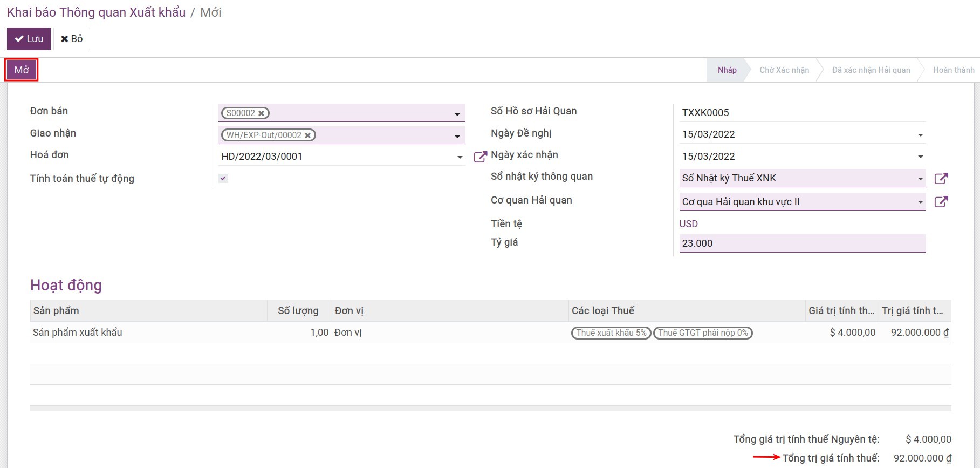Click the Bỏ discard button
Viewport: 980px width, 468px height.
pyautogui.click(x=72, y=39)
